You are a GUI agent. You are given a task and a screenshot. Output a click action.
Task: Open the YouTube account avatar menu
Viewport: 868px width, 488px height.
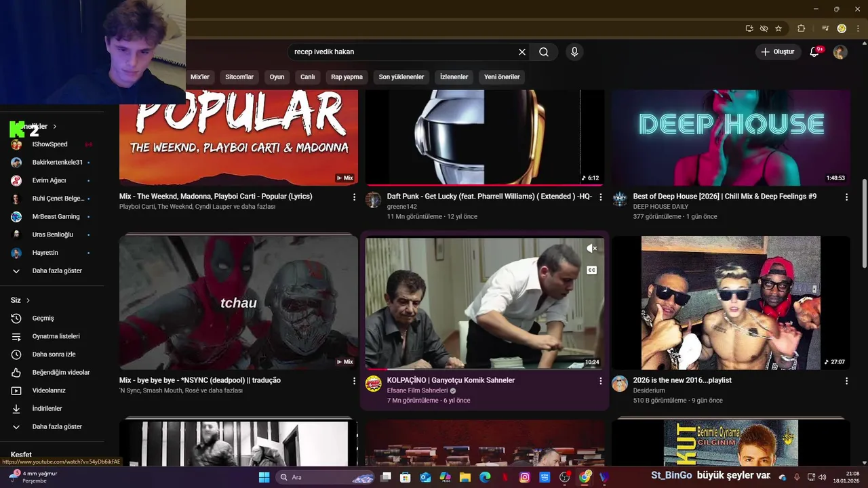(840, 52)
